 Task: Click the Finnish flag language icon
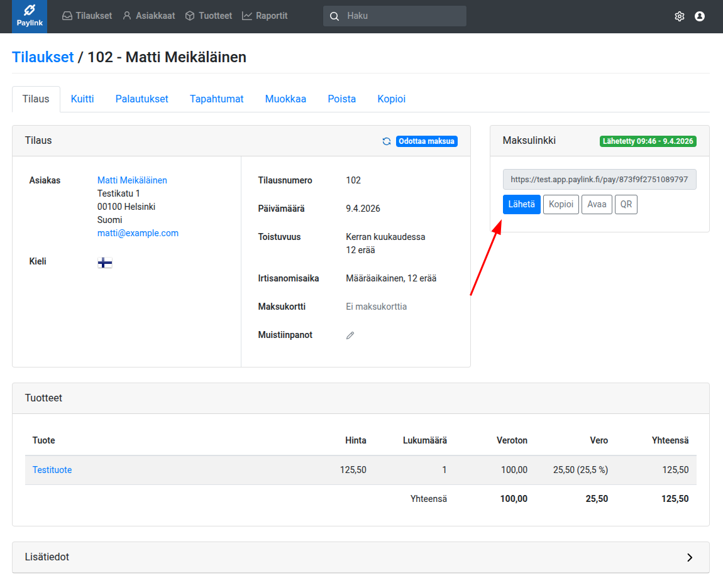pyautogui.click(x=105, y=263)
